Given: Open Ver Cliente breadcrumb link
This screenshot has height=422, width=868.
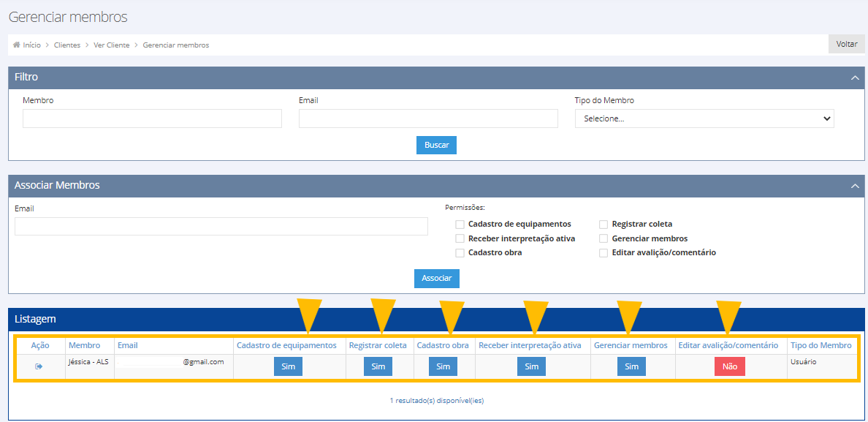Looking at the screenshot, I should (111, 45).
